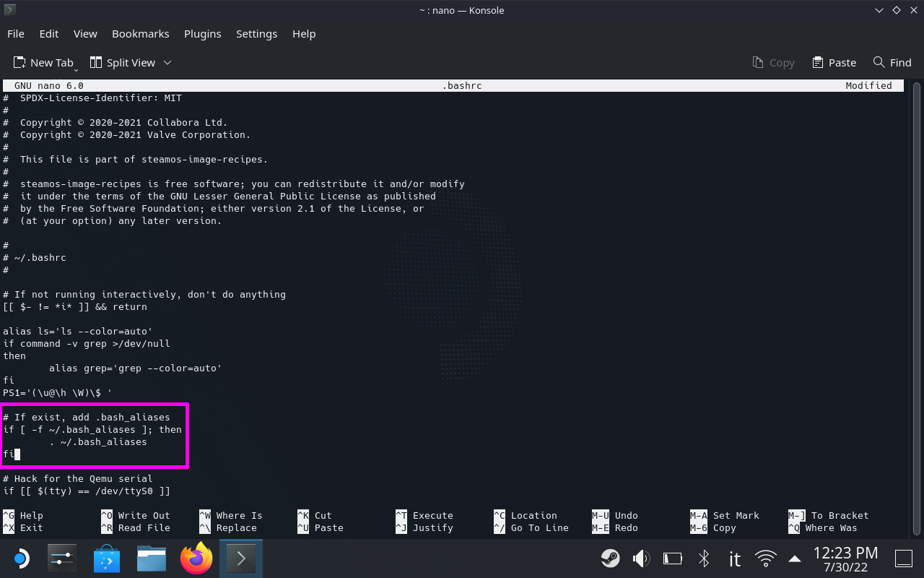Open the Bookmarks menu
Viewport: 924px width, 578px height.
(140, 33)
